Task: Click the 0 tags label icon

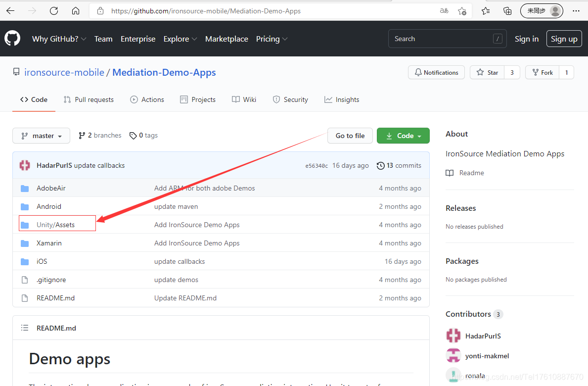Action: tap(133, 136)
